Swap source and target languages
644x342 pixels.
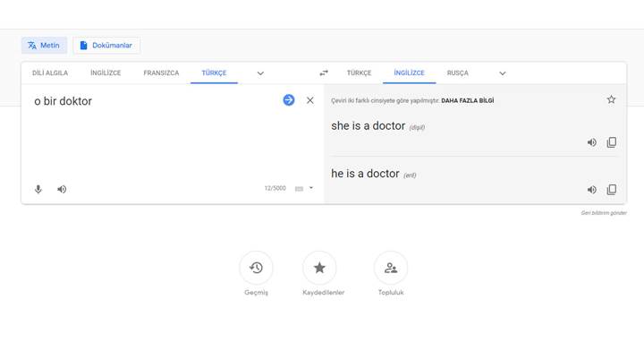point(324,73)
